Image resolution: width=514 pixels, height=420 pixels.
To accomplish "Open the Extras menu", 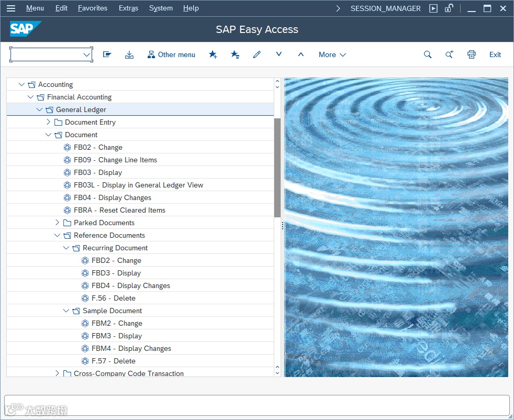I will point(128,8).
